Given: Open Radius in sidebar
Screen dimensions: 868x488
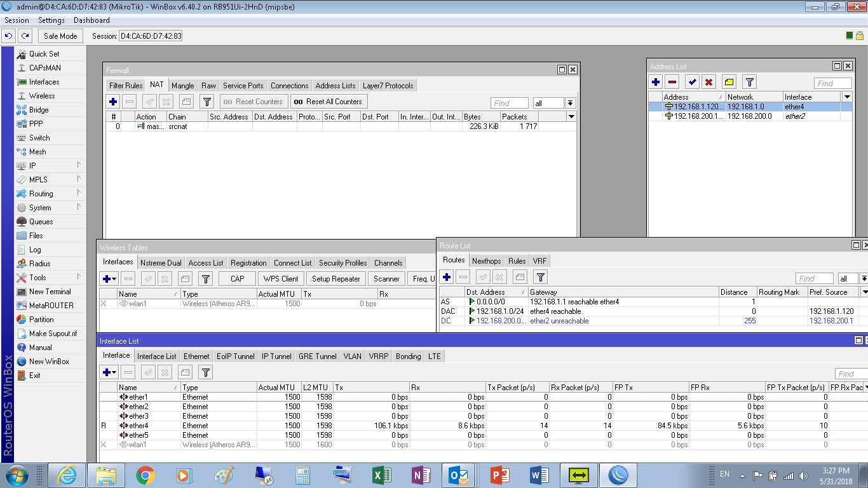Looking at the screenshot, I should (x=39, y=264).
